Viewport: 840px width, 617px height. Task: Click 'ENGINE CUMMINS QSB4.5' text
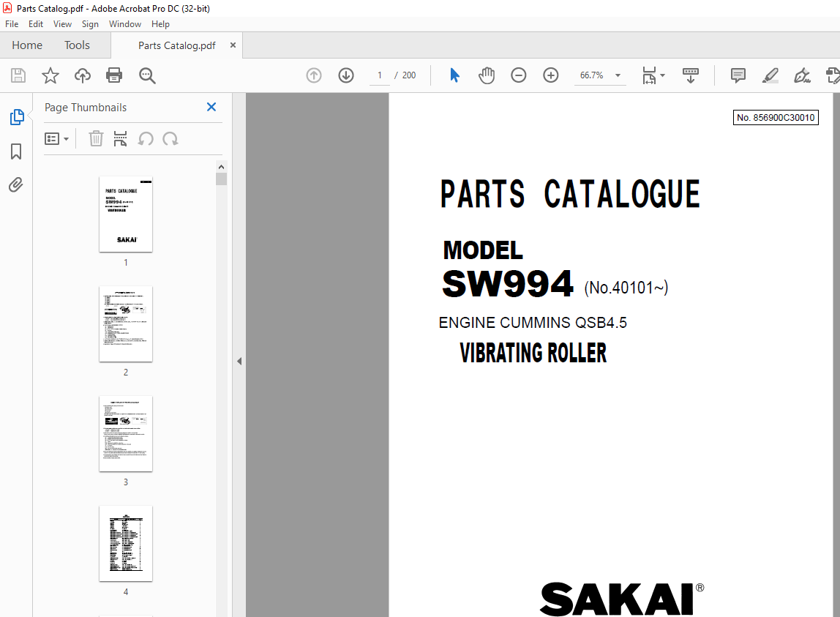(533, 323)
